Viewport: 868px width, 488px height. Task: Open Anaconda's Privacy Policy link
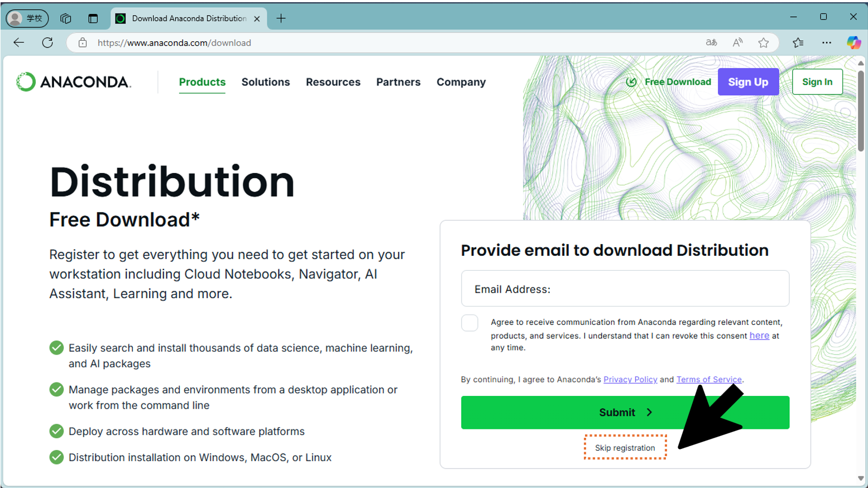tap(630, 379)
